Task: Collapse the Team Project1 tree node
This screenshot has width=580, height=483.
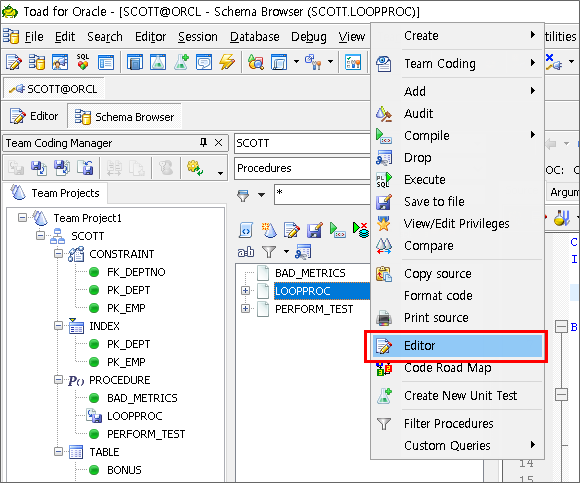Action: [x=23, y=217]
